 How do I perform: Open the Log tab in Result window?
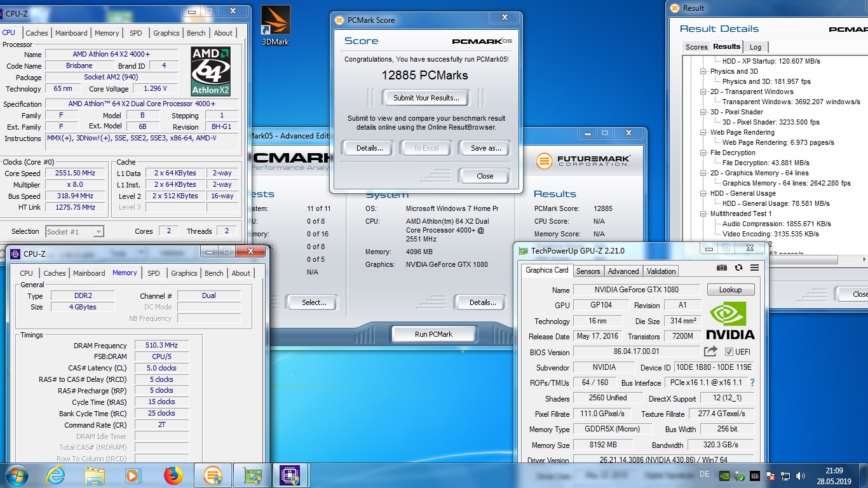tap(756, 47)
